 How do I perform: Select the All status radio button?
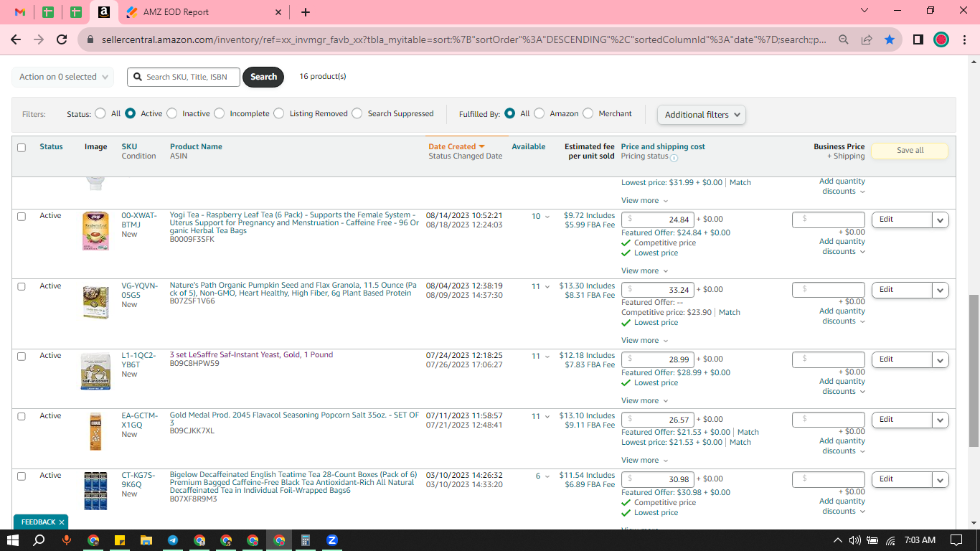pyautogui.click(x=100, y=113)
